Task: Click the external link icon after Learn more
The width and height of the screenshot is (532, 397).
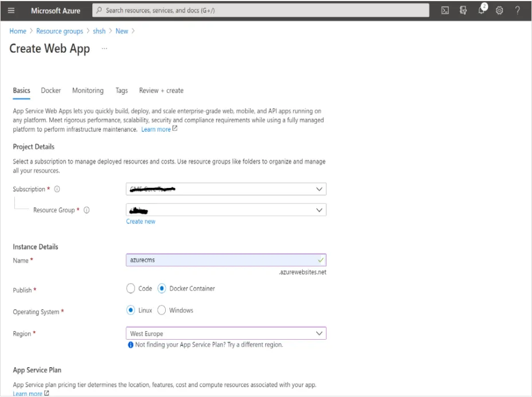Action: (175, 128)
